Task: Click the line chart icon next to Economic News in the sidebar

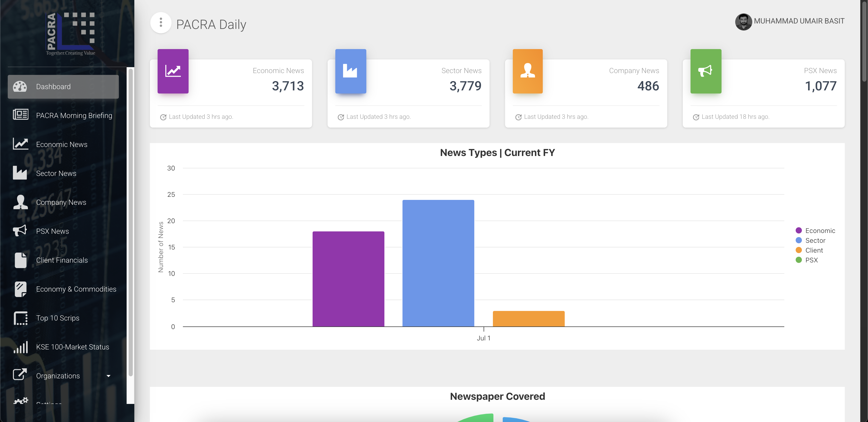Action: click(x=20, y=144)
